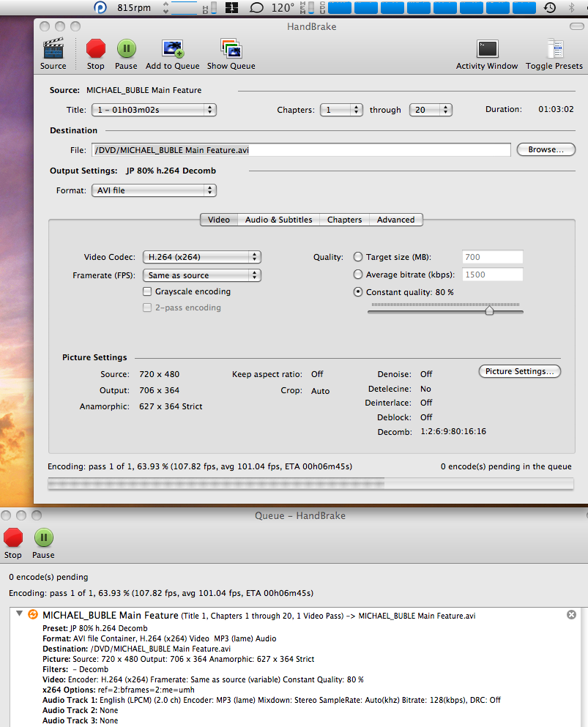Open the Format dropdown AVI file
Screen dimensions: 588x727
click(154, 190)
